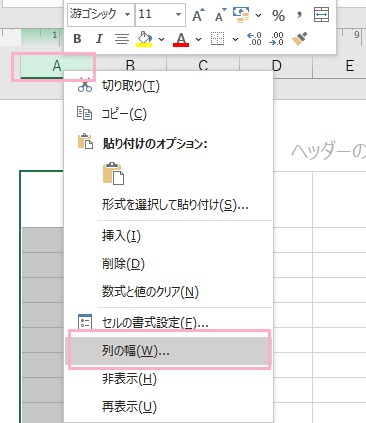The width and height of the screenshot is (366, 423).
Task: Increase decimal places icon
Action: pos(254,39)
